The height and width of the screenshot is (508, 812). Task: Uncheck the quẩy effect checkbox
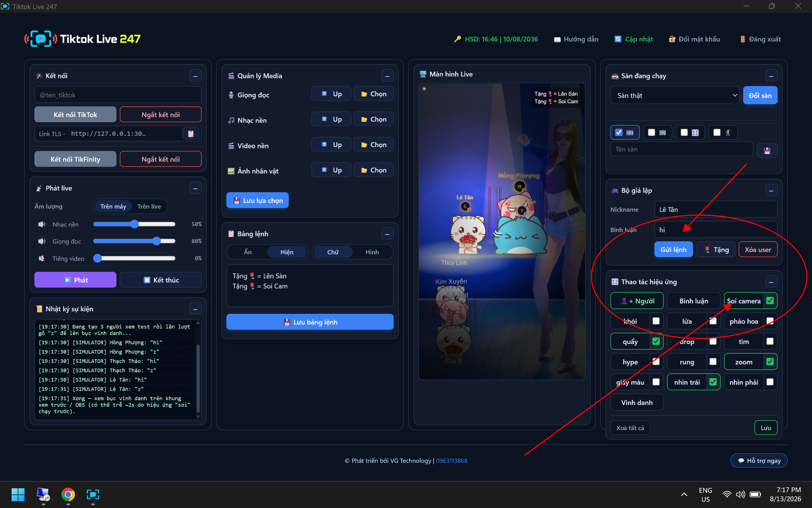click(x=656, y=341)
